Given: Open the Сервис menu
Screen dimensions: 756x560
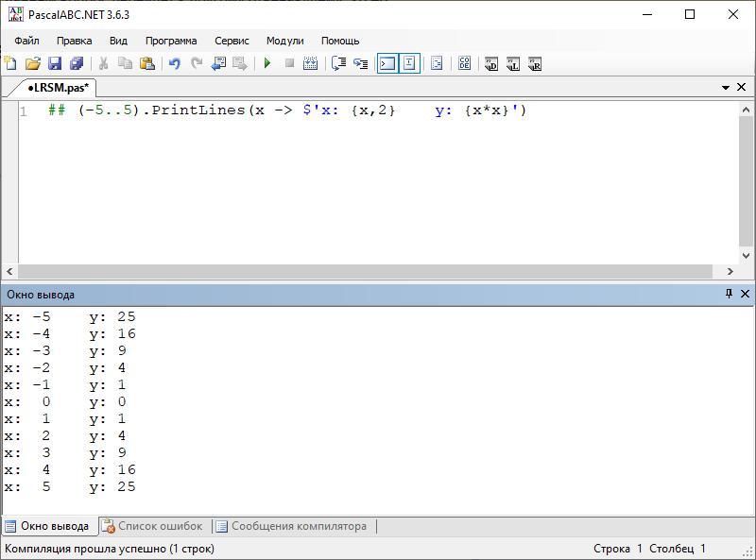Looking at the screenshot, I should 232,41.
